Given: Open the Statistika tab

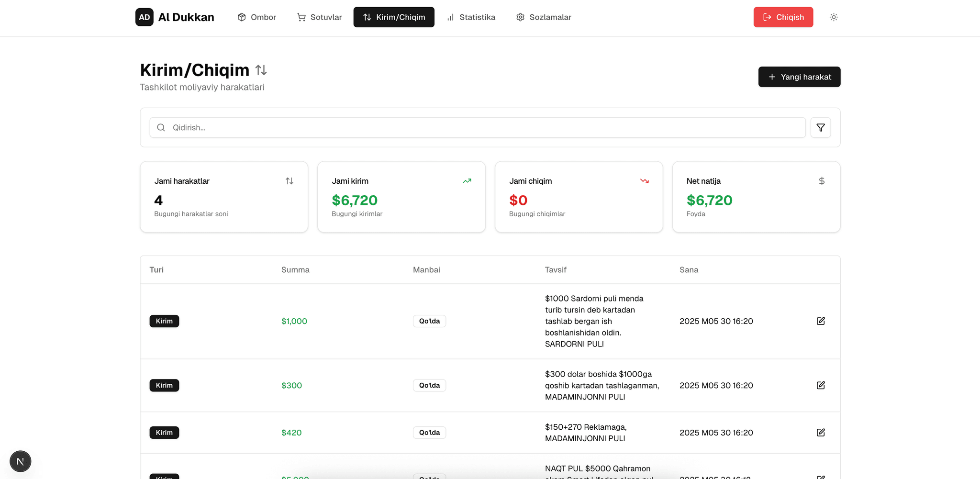Looking at the screenshot, I should [x=471, y=17].
